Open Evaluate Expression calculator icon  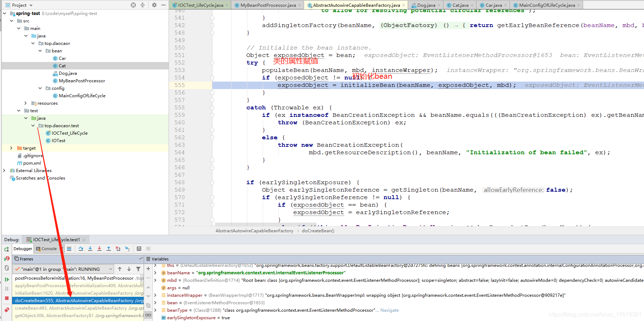pos(139,249)
